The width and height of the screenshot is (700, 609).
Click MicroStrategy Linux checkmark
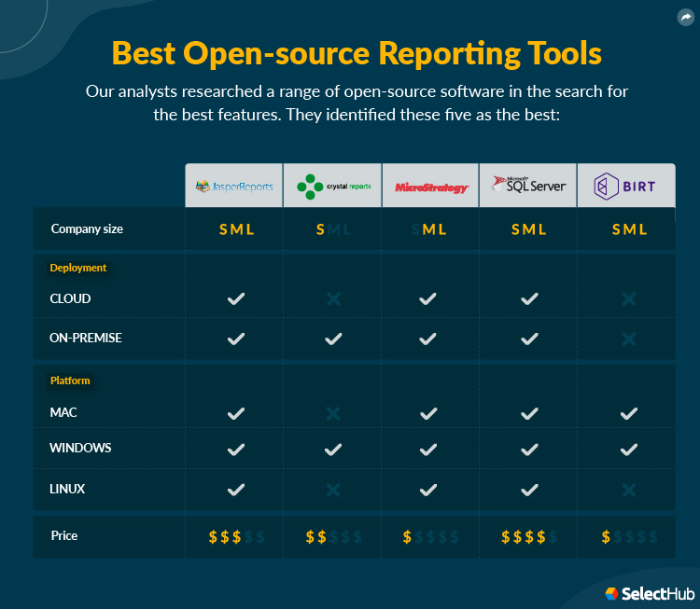[x=428, y=490]
